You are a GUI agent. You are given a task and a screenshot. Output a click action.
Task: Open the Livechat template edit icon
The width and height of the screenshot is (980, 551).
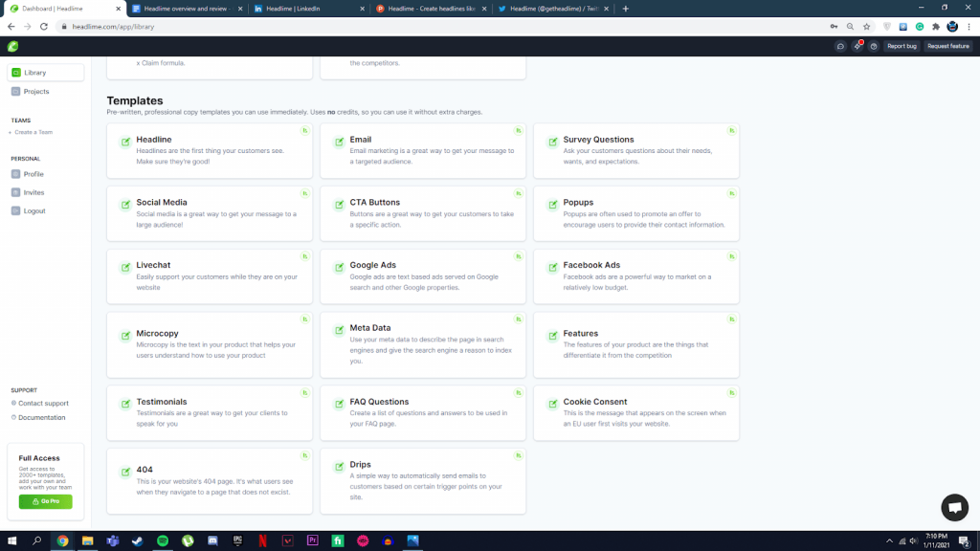[x=125, y=268]
